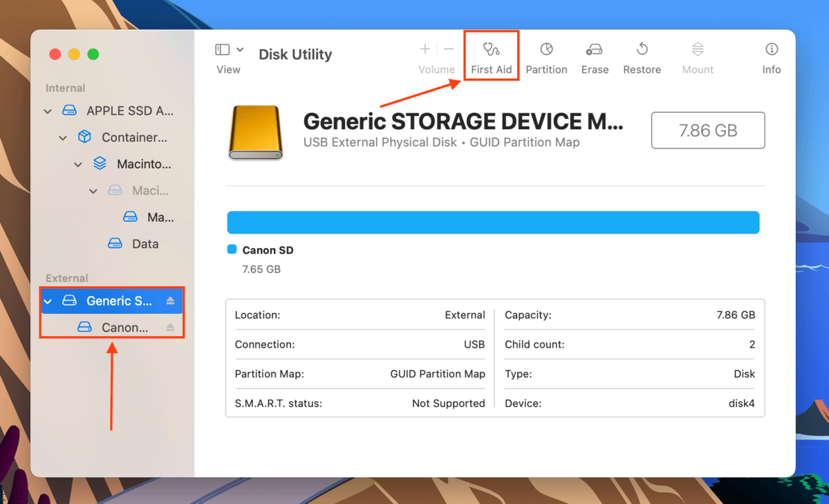The width and height of the screenshot is (829, 504).
Task: Click the disk4 device value
Action: point(741,403)
